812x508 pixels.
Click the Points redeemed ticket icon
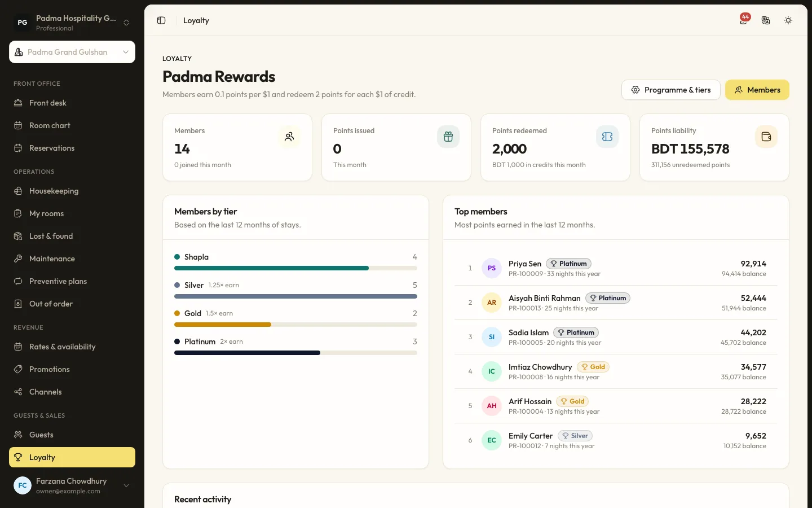tap(607, 137)
